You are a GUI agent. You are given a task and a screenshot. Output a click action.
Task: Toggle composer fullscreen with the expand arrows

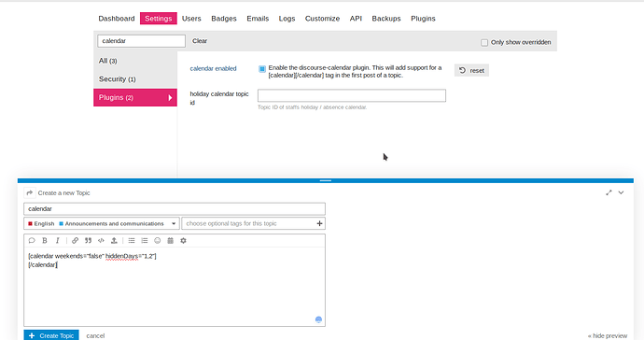(609, 192)
